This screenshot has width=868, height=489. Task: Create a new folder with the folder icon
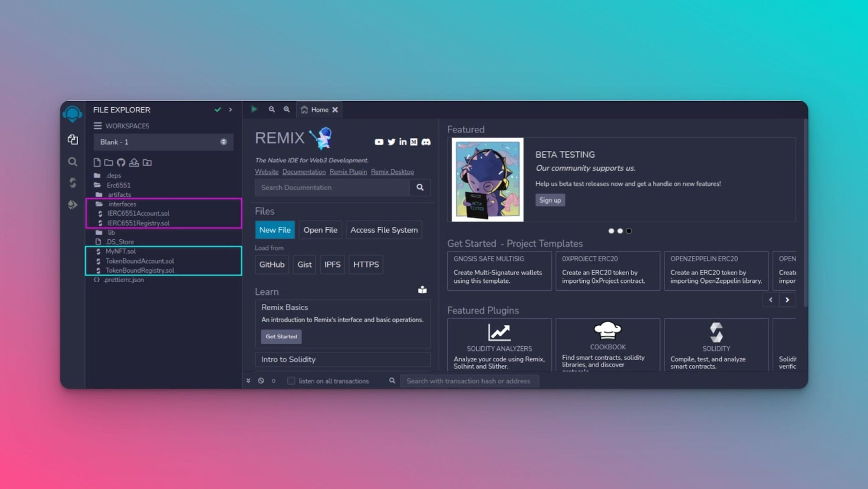coord(108,162)
